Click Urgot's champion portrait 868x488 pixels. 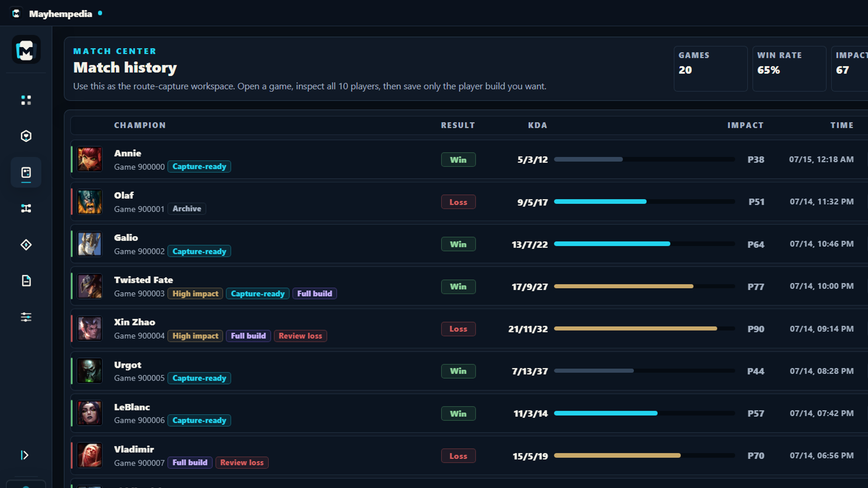coord(90,371)
